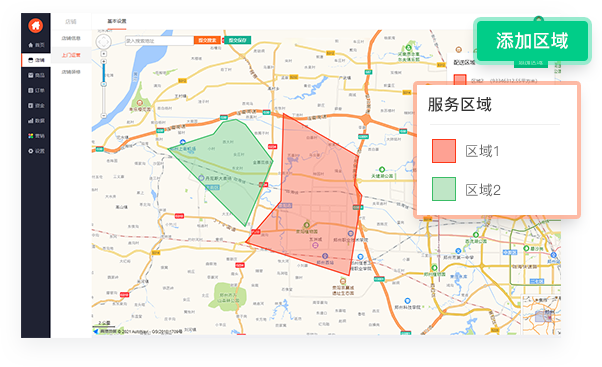The height and width of the screenshot is (367, 602).
Task: Open 资金 funds in sidebar
Action: coord(36,105)
